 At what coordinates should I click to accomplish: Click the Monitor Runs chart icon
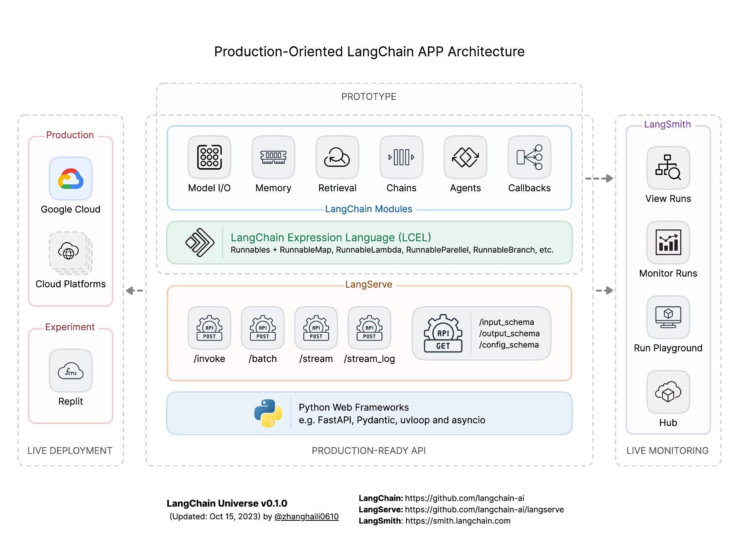[x=668, y=242]
